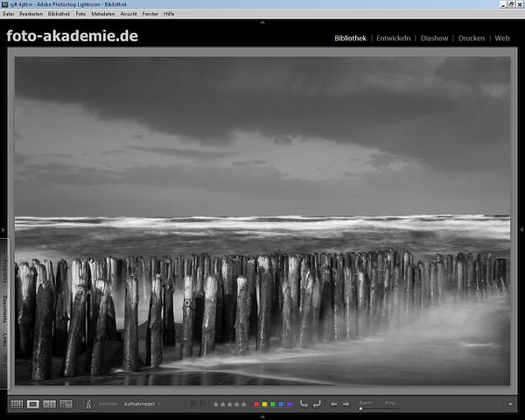The height and width of the screenshot is (420, 525).
Task: Open the Metadaten menu
Action: [x=101, y=14]
